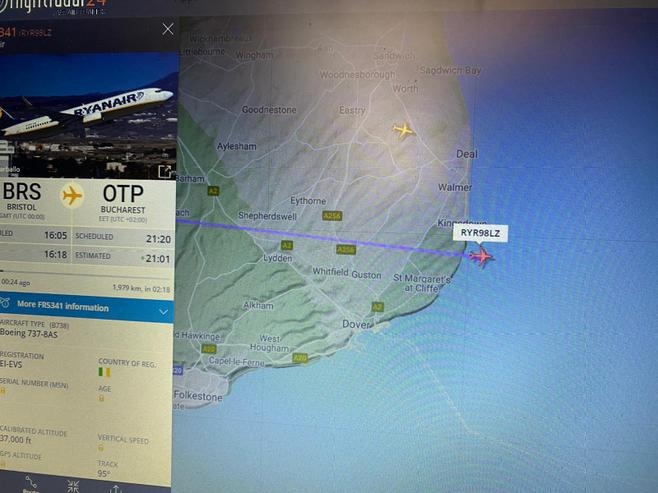
Task: Select the red RYR98LZ aircraft on map
Action: tap(481, 256)
